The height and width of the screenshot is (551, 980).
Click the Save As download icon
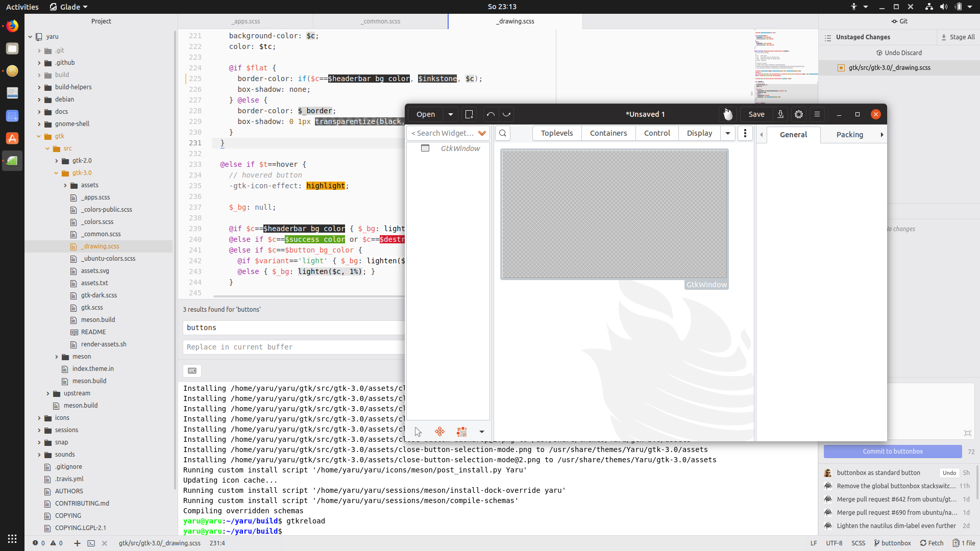780,114
